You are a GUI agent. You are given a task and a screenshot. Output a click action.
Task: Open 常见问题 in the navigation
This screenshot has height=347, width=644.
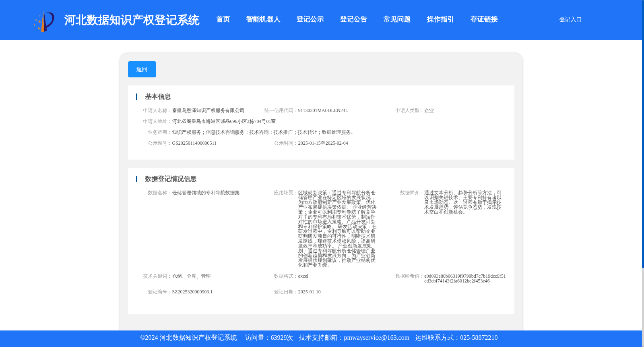(397, 19)
